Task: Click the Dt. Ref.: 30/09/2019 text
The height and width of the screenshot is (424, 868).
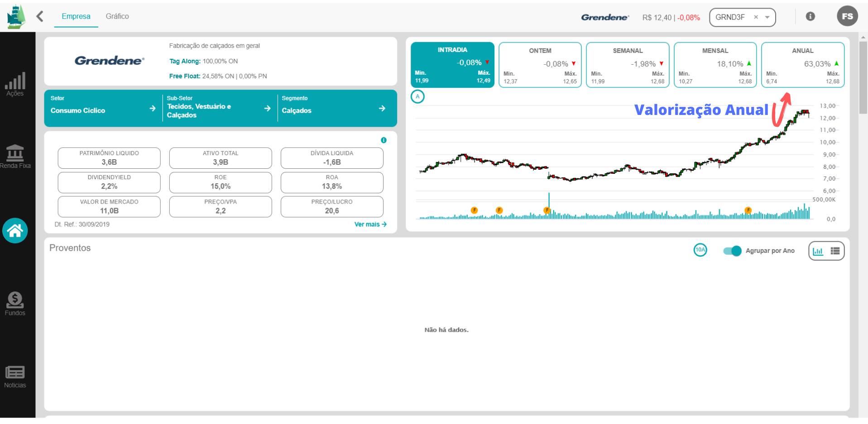Action: click(82, 224)
